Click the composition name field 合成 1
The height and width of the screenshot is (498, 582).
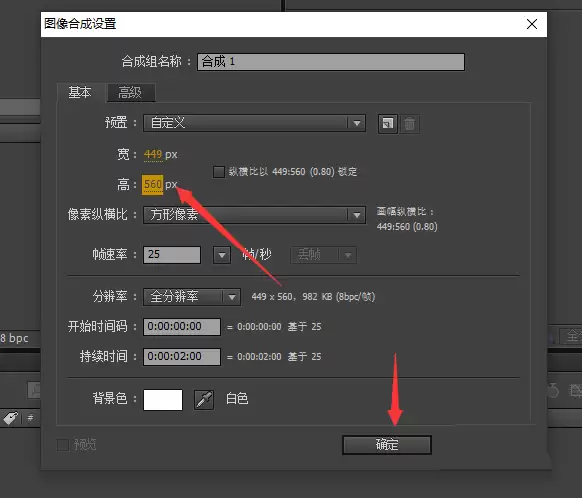click(x=331, y=62)
